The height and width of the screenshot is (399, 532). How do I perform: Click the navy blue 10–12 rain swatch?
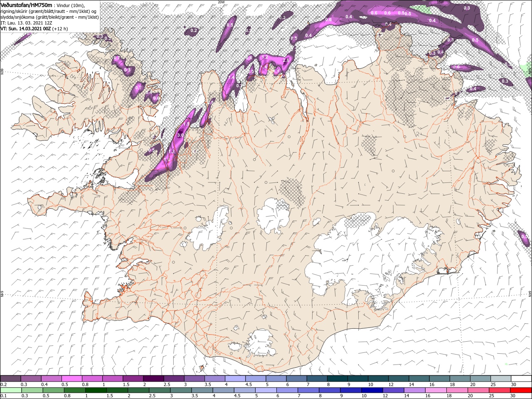click(372, 390)
